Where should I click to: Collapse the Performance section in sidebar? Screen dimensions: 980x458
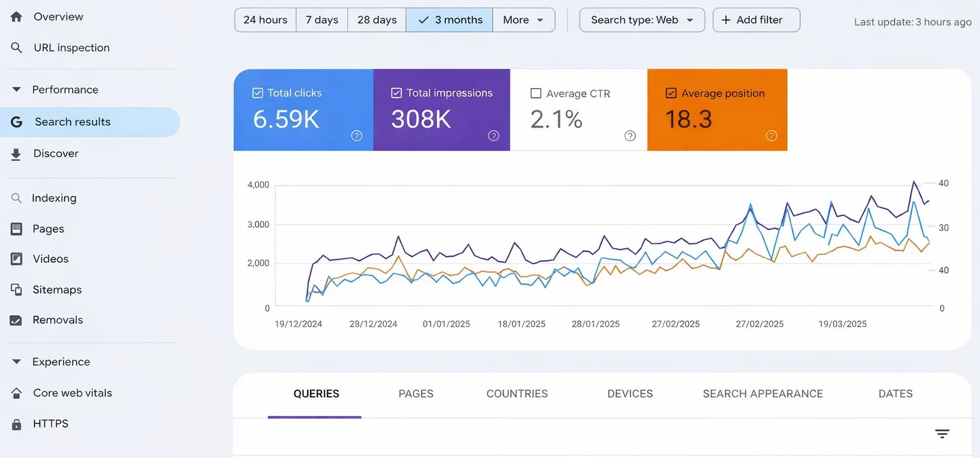pyautogui.click(x=16, y=89)
